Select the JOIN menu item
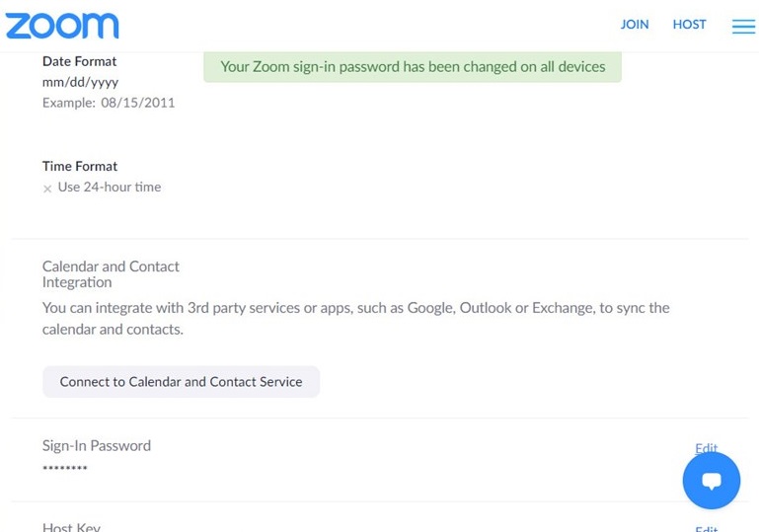 coord(635,25)
